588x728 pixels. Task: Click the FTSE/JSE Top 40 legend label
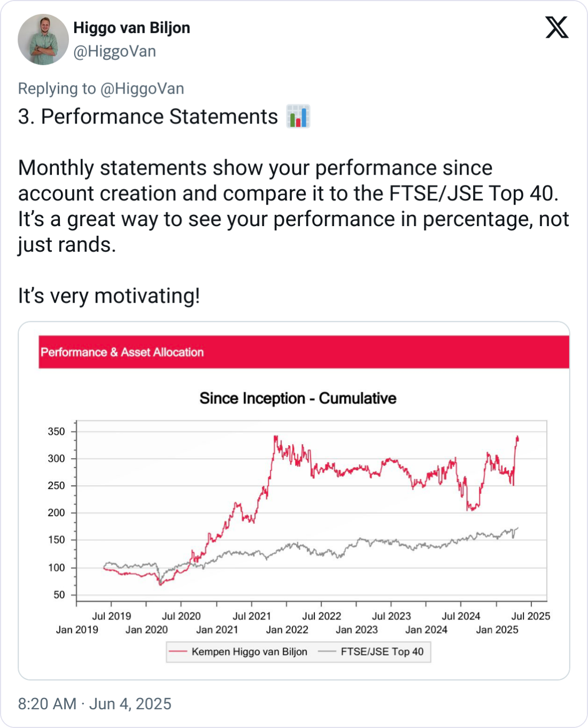pos(382,652)
